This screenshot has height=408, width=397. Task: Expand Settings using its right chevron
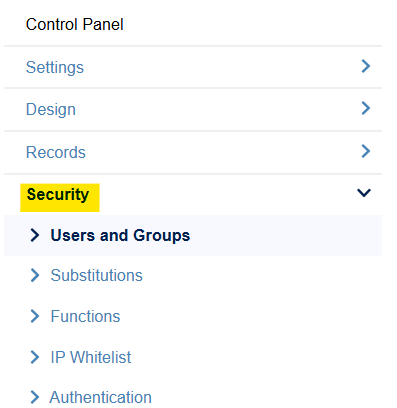(366, 66)
